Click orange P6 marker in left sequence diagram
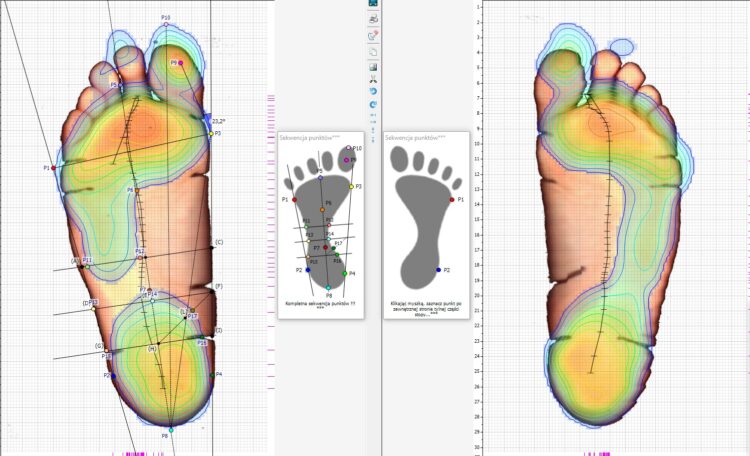 [322, 210]
